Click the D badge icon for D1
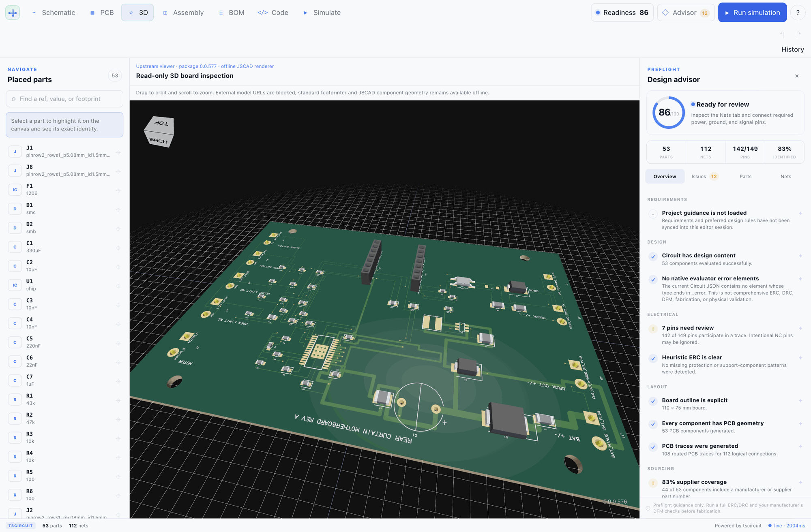The height and width of the screenshot is (532, 811). [x=15, y=209]
